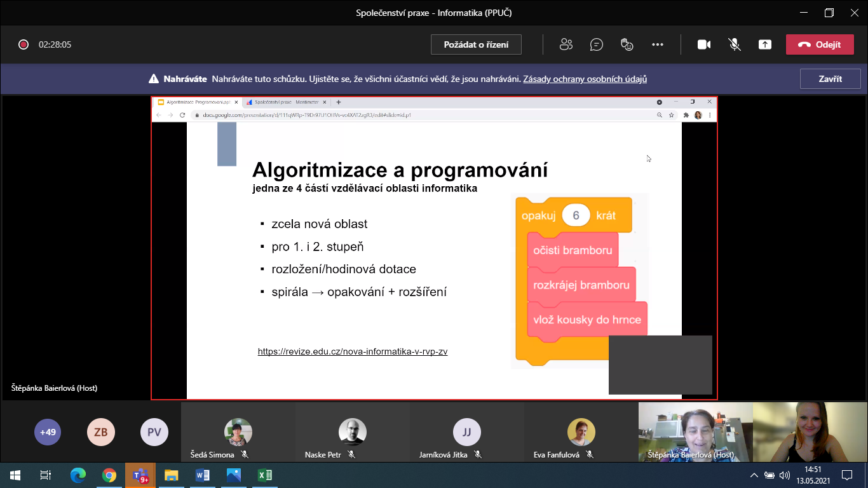This screenshot has height=488, width=868.
Task: Open the Zásady ochrany osobních údajů link
Action: (585, 79)
